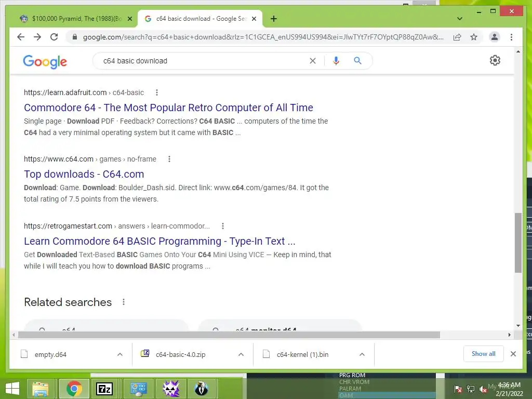Open a new tab with the plus button
This screenshot has height=399, width=532.
click(x=274, y=19)
